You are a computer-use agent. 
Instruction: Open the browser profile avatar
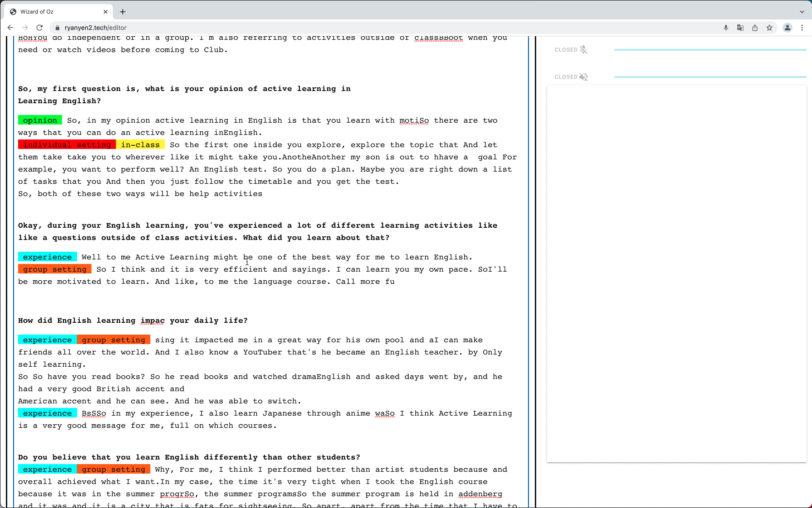pyautogui.click(x=788, y=28)
